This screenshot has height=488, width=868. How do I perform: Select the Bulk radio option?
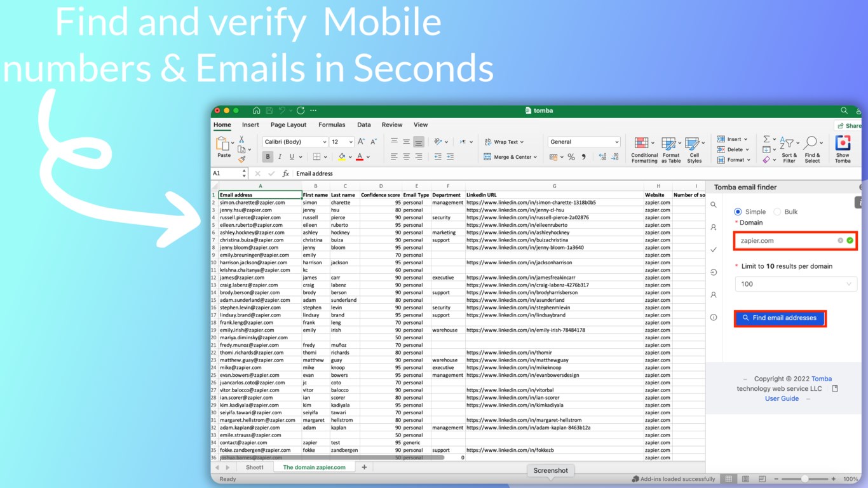[x=777, y=212]
